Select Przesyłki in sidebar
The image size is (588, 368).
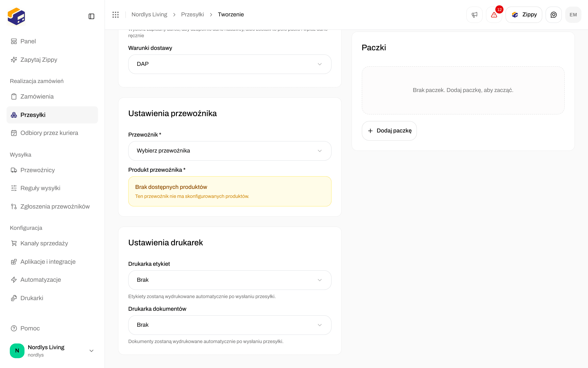point(52,115)
